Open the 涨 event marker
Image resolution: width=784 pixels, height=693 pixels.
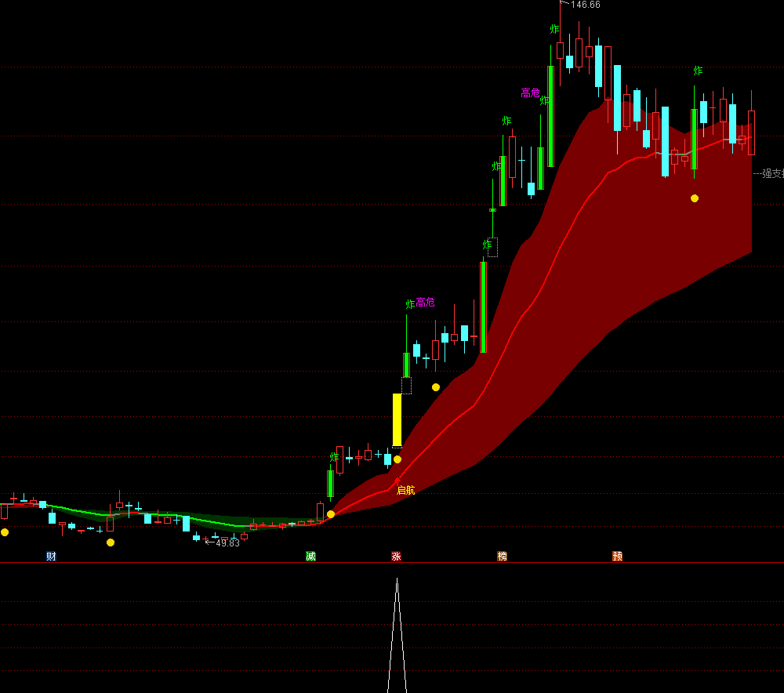(397, 557)
